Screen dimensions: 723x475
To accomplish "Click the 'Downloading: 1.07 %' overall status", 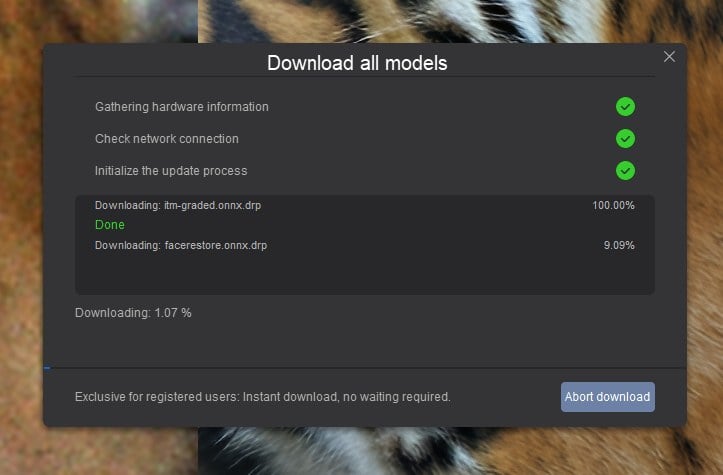I will point(133,313).
